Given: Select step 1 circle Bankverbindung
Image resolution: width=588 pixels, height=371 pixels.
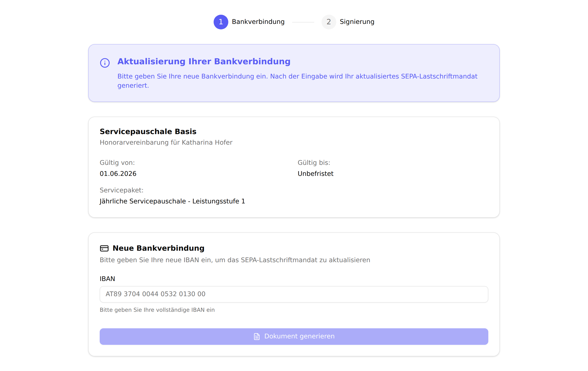Looking at the screenshot, I should tap(221, 22).
